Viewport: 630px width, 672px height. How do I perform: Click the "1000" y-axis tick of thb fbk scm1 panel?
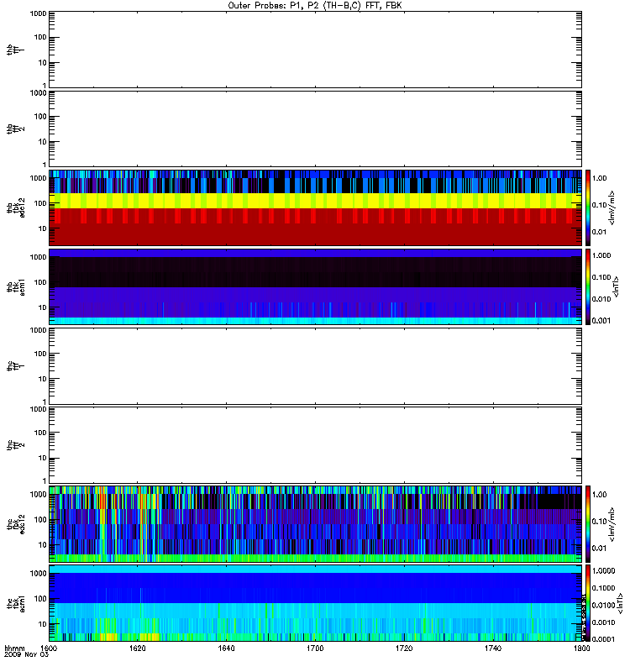click(38, 257)
